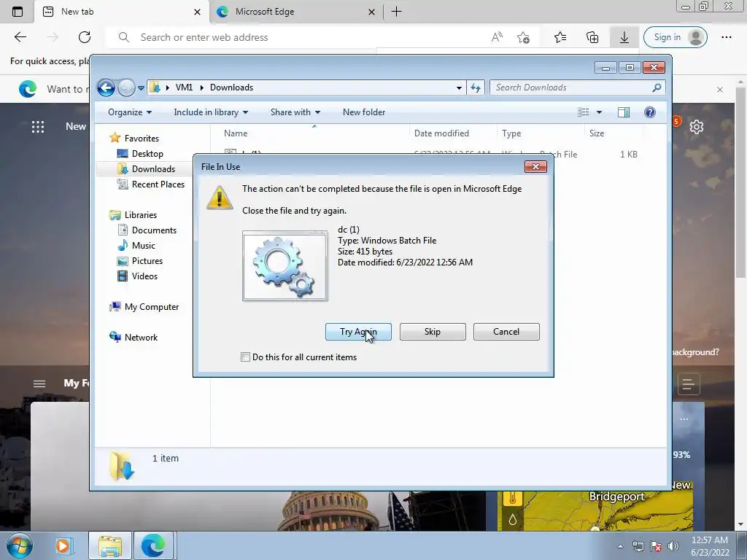Switch to the New tab tab

pyautogui.click(x=122, y=12)
